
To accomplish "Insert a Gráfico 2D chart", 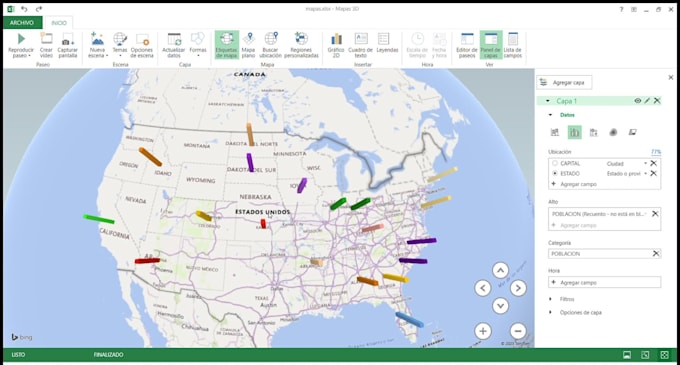I will point(336,45).
